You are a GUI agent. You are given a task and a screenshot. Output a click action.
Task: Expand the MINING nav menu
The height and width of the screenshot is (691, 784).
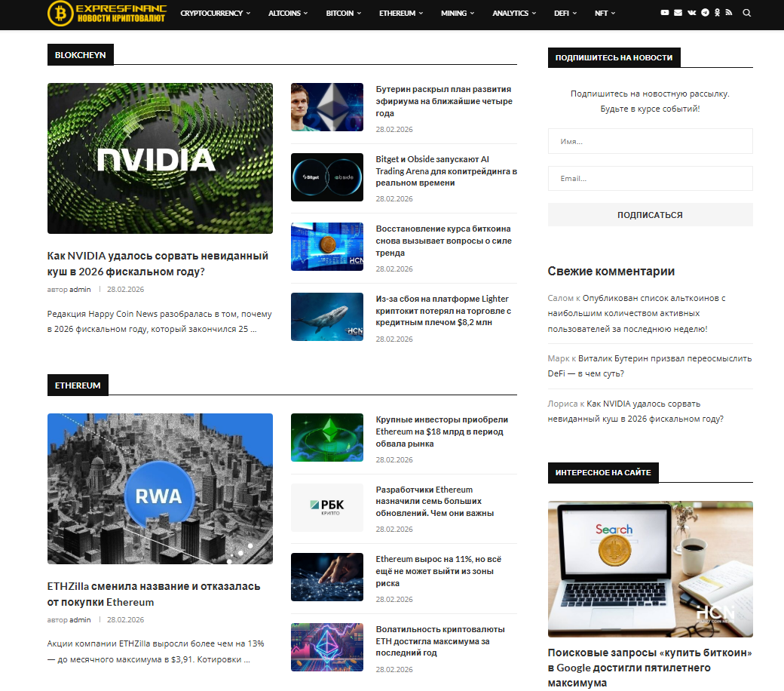pyautogui.click(x=458, y=13)
